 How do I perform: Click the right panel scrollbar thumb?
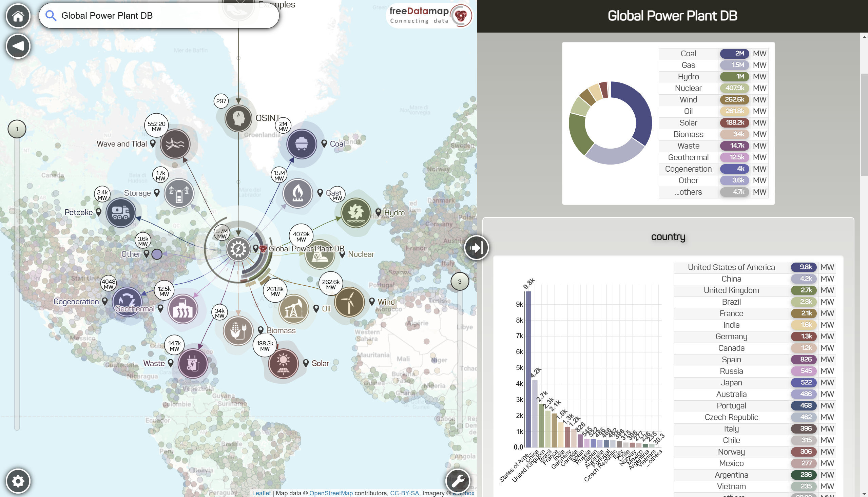coord(864,125)
